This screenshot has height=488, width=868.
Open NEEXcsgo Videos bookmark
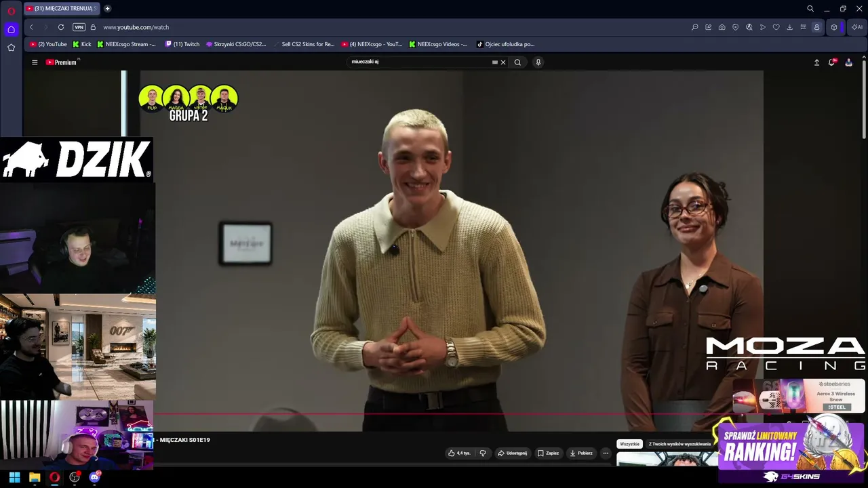[439, 44]
